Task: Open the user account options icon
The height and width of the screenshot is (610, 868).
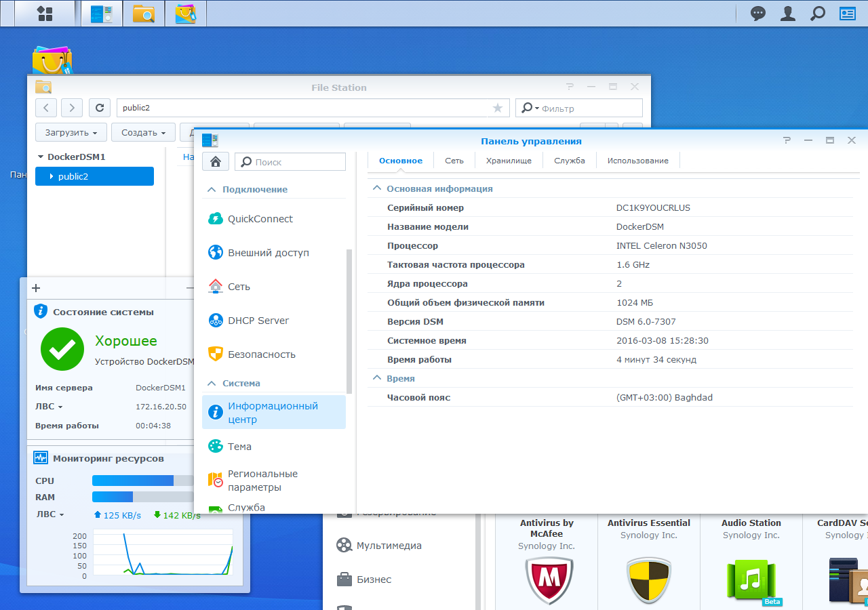Action: pyautogui.click(x=787, y=13)
